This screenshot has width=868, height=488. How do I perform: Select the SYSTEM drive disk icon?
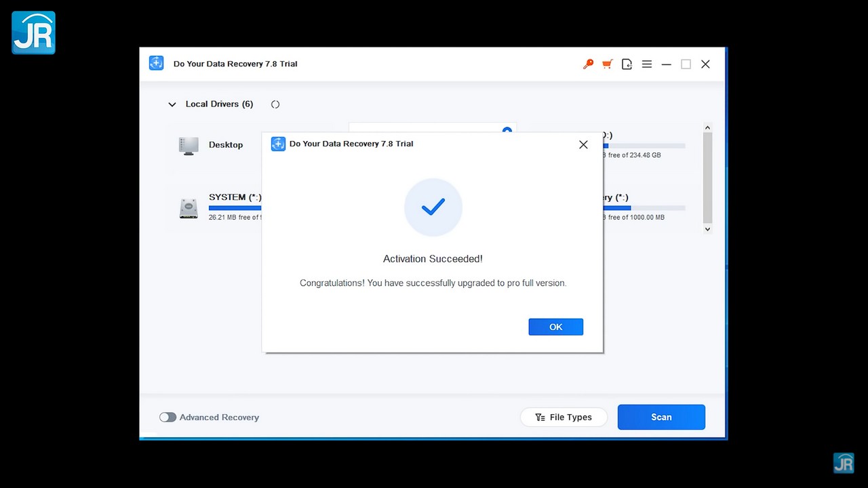(x=189, y=207)
